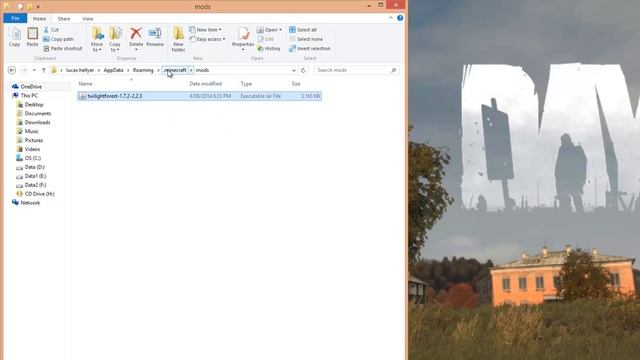Expand chevron after .minecraft in path

coord(191,70)
